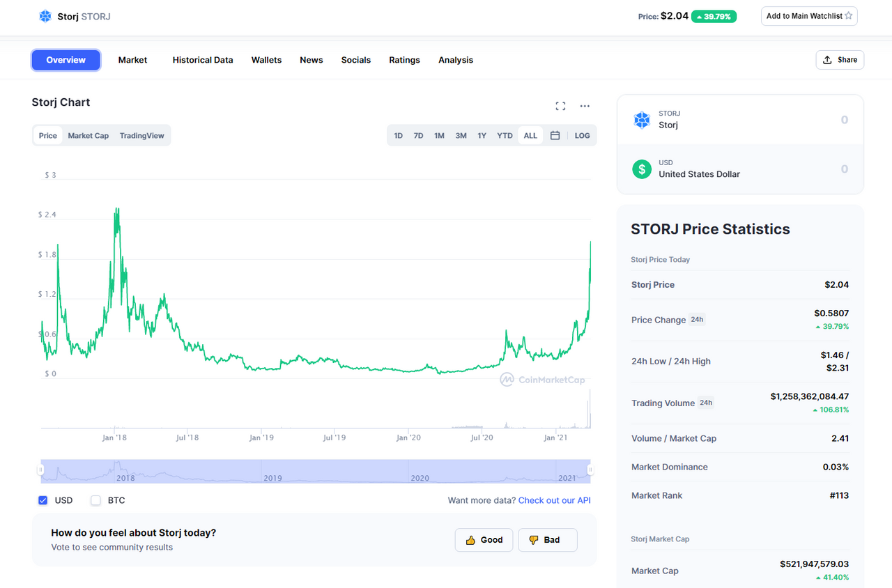Select the 3M time range
This screenshot has width=892, height=588.
[461, 136]
